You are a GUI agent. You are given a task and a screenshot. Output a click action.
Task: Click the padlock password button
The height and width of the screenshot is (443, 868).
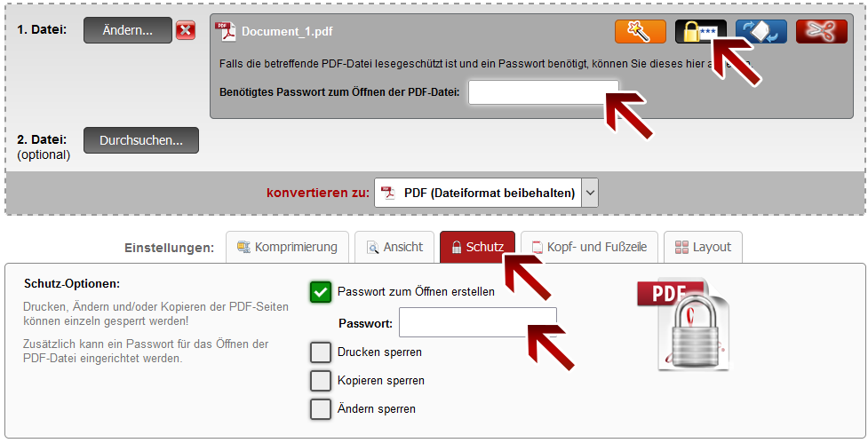[700, 31]
